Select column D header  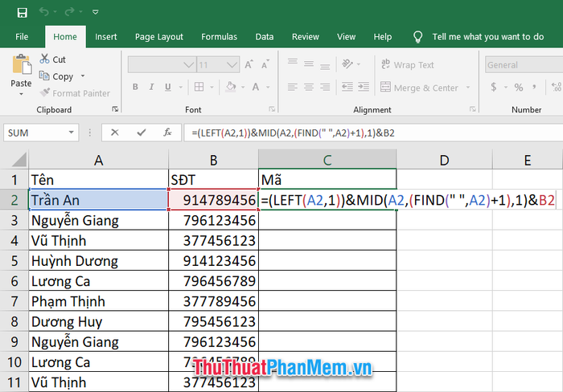(443, 161)
